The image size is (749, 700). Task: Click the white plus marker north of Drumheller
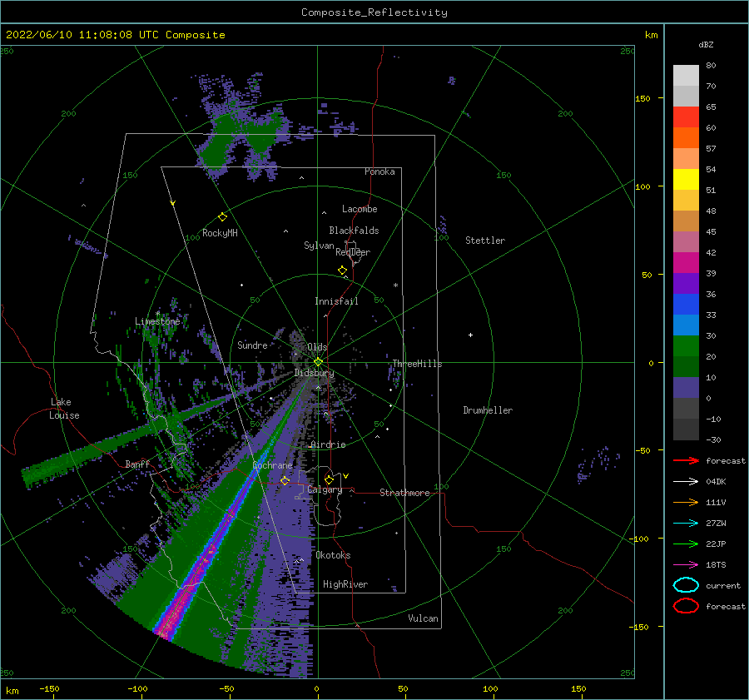[x=470, y=335]
